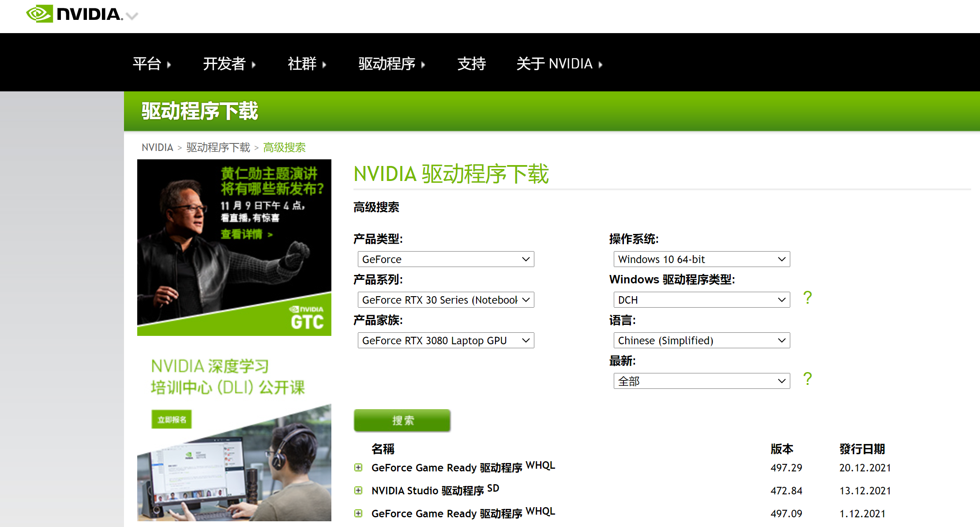Open the GeForce Game Ready 驱动程序 497.29 entry
The image size is (980, 527).
pos(463,467)
